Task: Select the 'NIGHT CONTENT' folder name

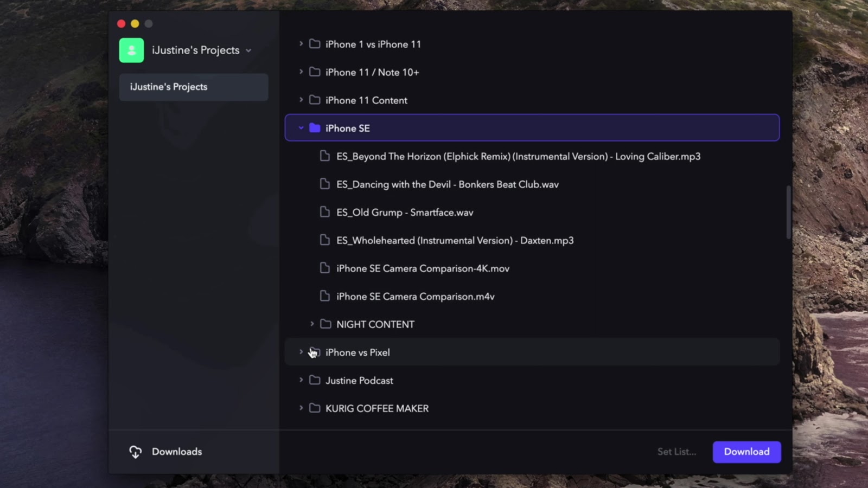Action: click(375, 324)
